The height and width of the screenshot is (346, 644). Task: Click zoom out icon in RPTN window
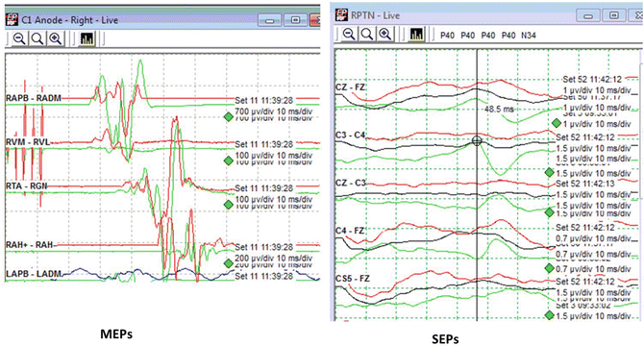pos(349,35)
